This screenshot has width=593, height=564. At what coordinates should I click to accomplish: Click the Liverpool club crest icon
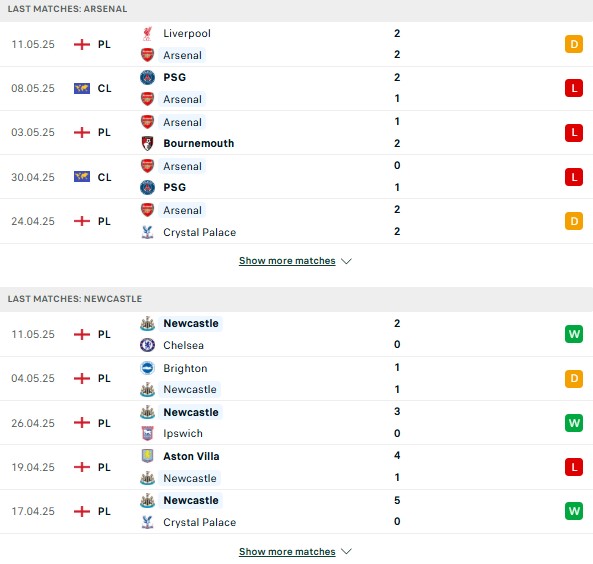147,34
